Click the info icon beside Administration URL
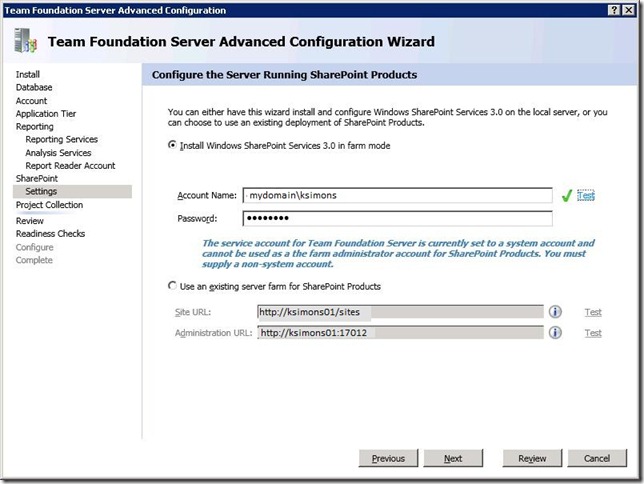The width and height of the screenshot is (644, 484). 554,333
